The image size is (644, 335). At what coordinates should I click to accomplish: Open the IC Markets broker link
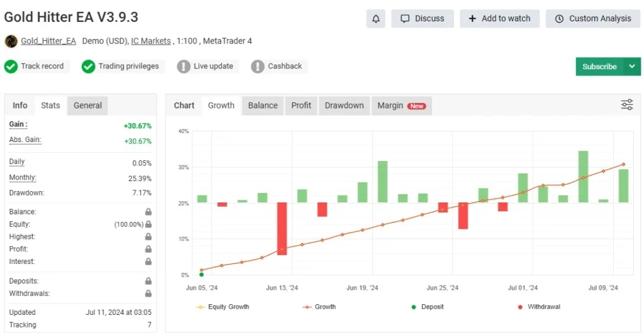150,41
